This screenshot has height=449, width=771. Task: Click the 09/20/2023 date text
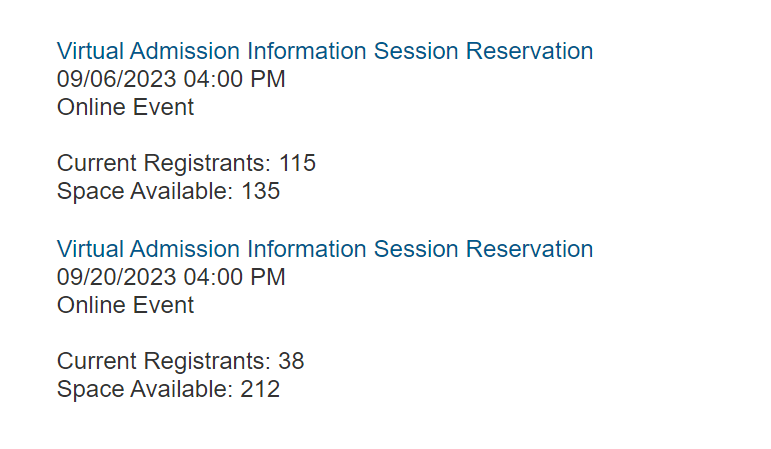(117, 277)
